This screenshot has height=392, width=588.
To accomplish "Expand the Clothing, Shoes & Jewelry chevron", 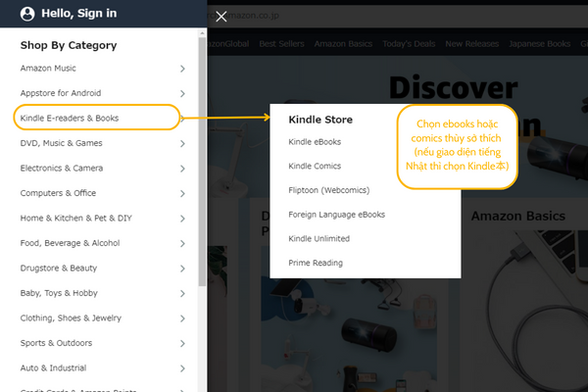I will (182, 318).
